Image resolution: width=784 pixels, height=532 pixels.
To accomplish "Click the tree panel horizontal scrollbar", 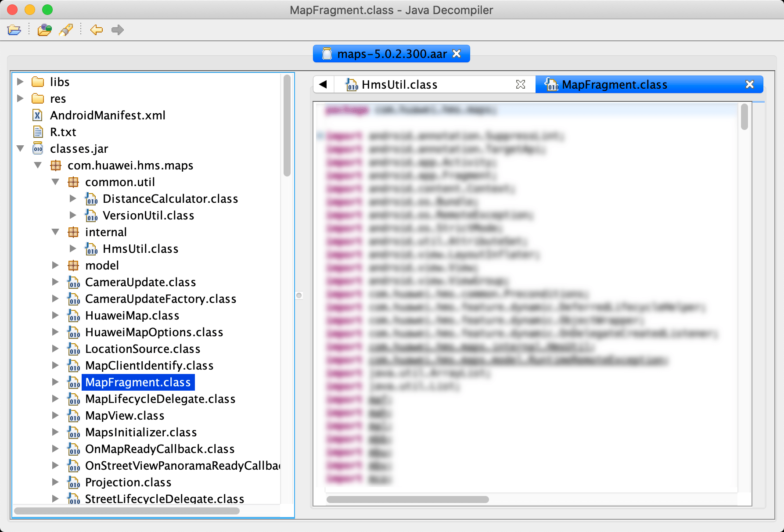I will coord(127,511).
